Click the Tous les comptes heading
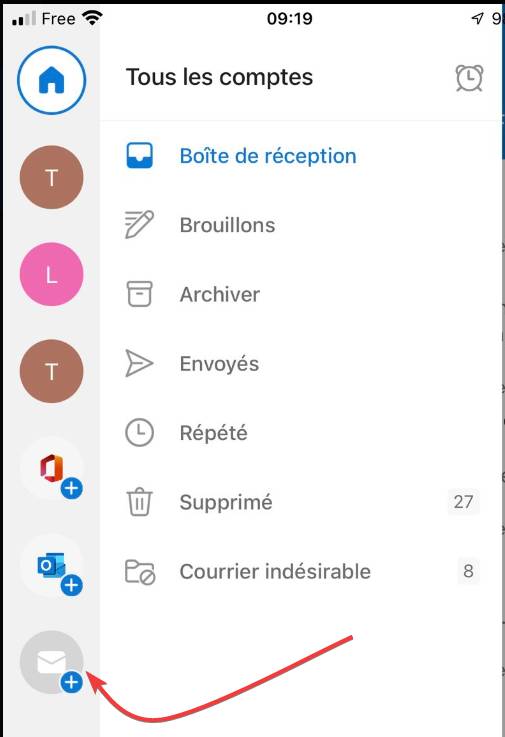The width and height of the screenshot is (505, 737). click(x=220, y=78)
